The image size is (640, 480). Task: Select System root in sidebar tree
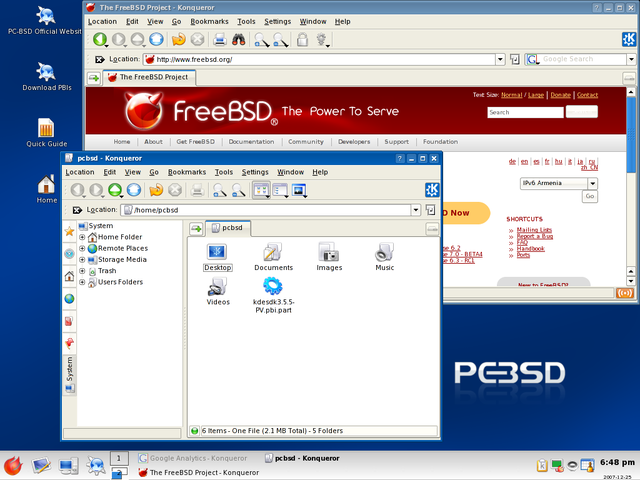point(96,226)
